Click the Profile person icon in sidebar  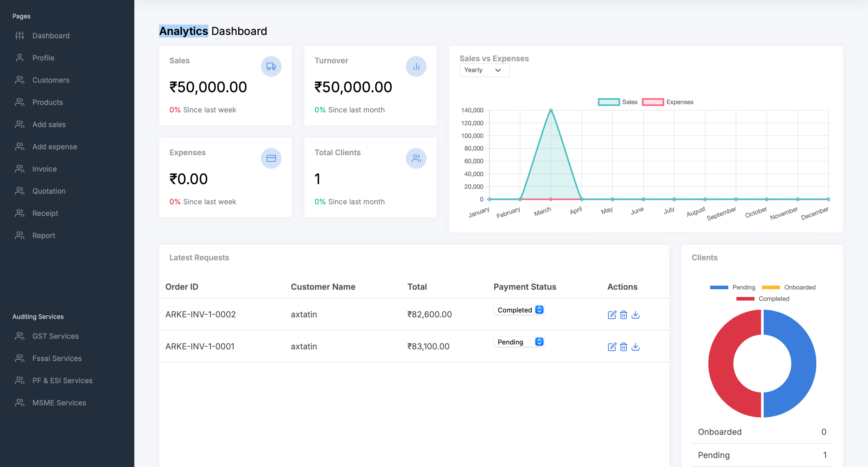(x=20, y=58)
